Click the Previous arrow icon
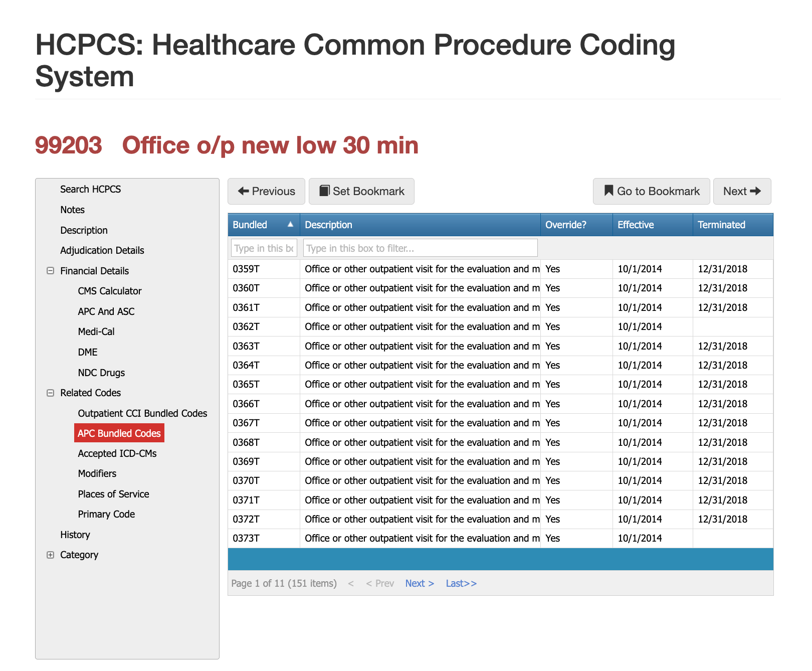The image size is (812, 671). pos(244,191)
